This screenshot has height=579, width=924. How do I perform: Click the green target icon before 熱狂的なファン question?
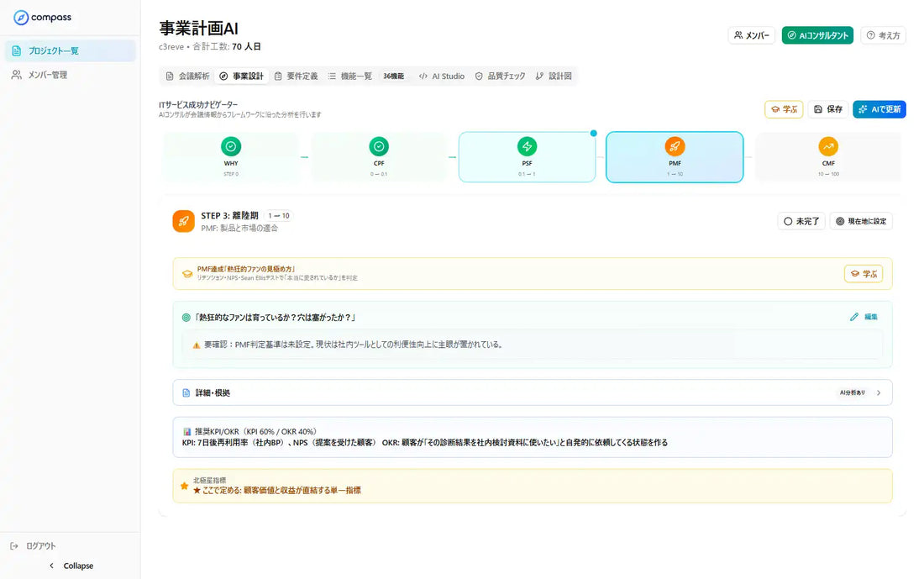tap(186, 318)
